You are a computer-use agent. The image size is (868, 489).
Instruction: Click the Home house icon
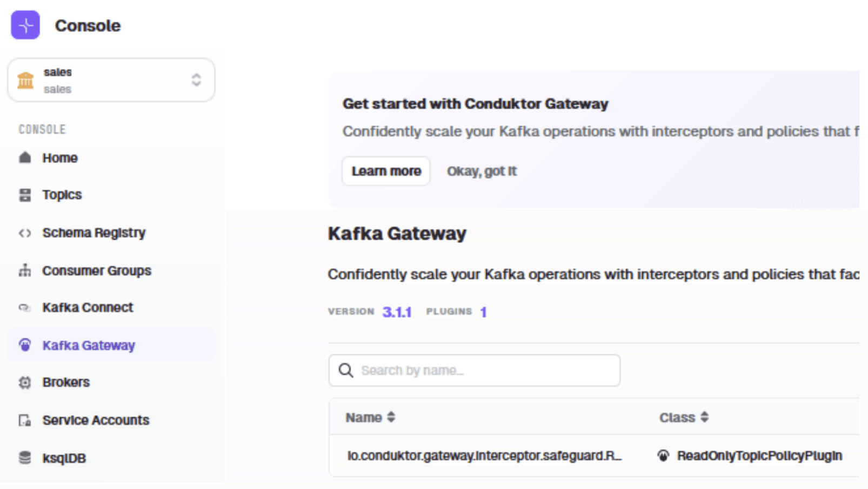pyautogui.click(x=25, y=158)
